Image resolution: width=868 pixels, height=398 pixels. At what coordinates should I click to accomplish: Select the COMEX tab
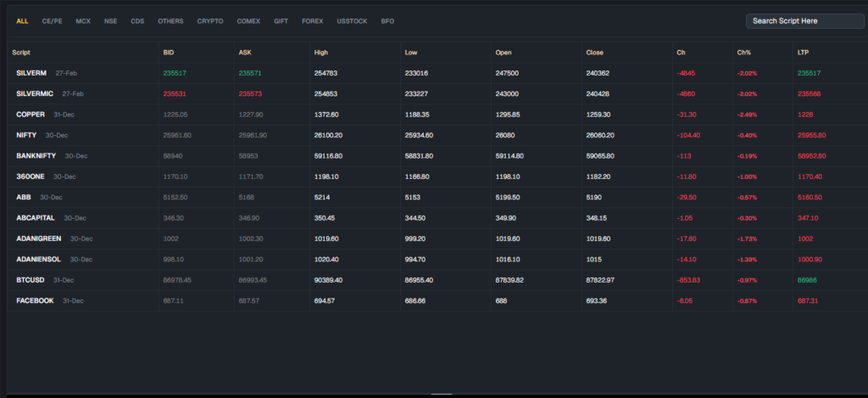[x=250, y=21]
